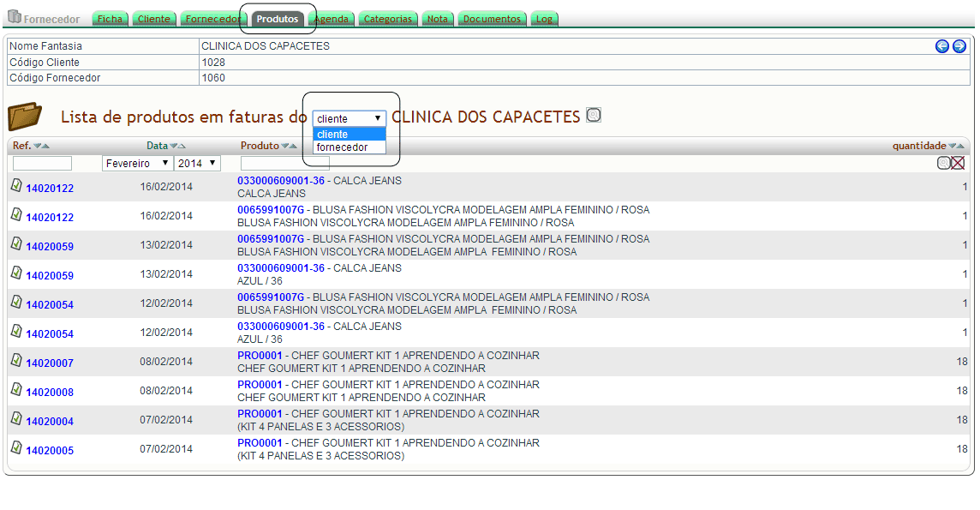Open the Nota tab
This screenshot has height=510, width=980.
438,19
